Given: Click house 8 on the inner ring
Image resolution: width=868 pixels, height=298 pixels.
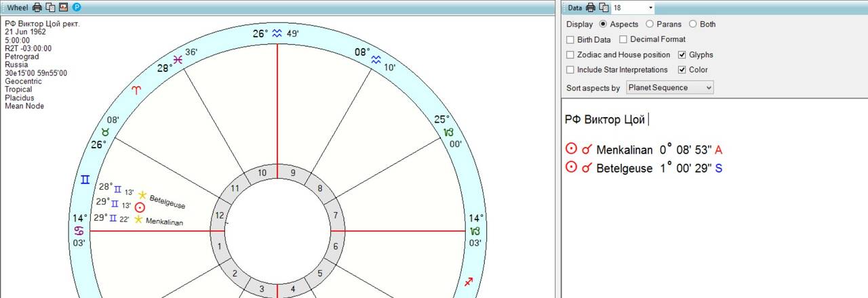Looking at the screenshot, I should [x=319, y=188].
